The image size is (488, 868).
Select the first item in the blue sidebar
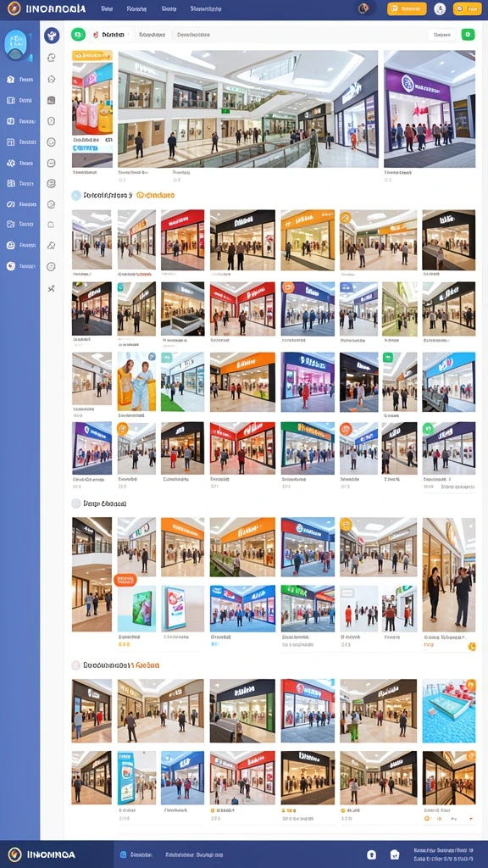point(20,80)
